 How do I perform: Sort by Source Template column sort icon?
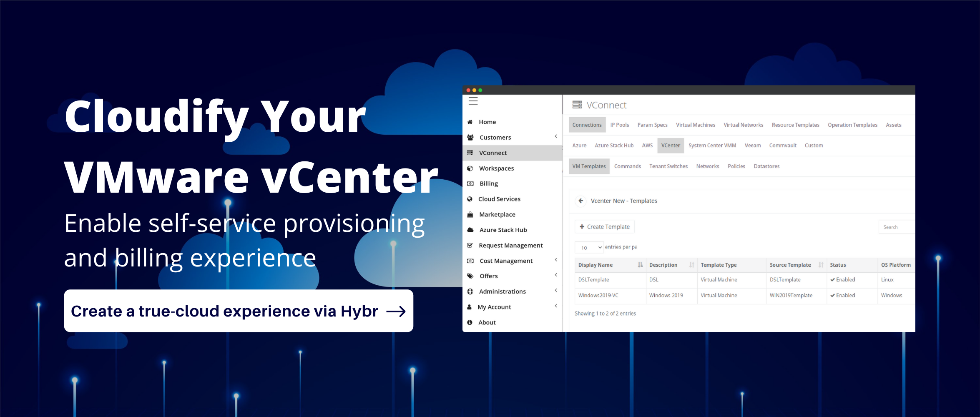(821, 265)
